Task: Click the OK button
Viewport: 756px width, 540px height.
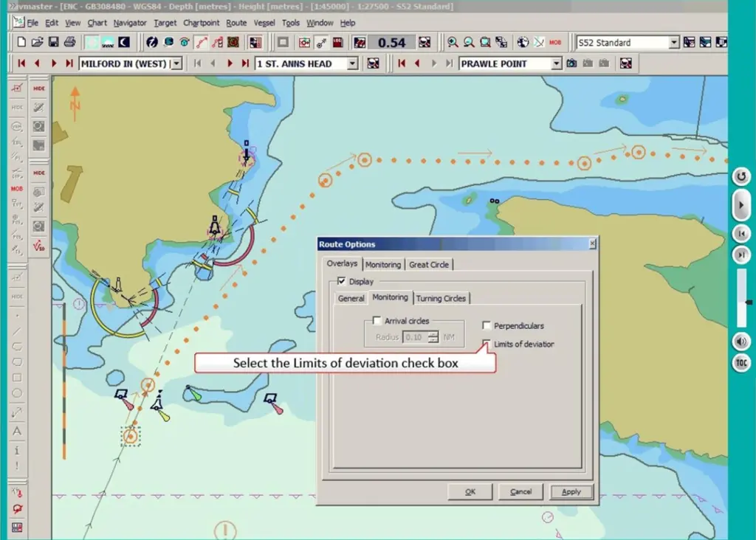Action: click(470, 492)
